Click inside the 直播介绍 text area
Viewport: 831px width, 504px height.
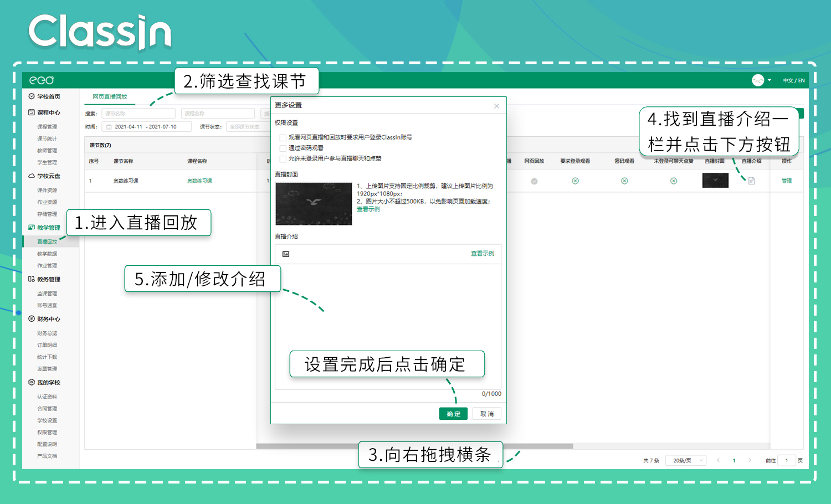click(x=388, y=326)
